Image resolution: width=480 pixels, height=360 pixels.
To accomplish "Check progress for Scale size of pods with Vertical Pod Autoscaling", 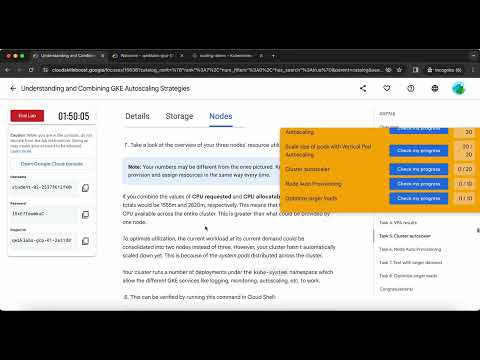I will pyautogui.click(x=419, y=151).
